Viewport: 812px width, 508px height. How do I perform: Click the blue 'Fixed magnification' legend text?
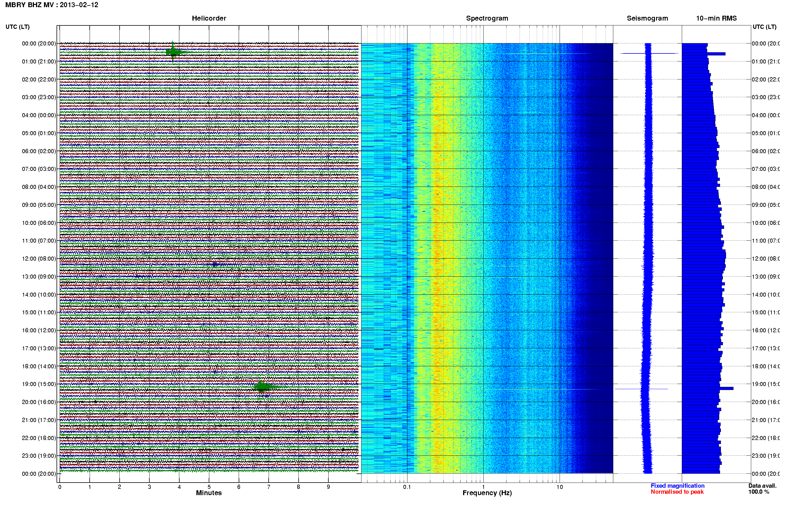pyautogui.click(x=678, y=486)
